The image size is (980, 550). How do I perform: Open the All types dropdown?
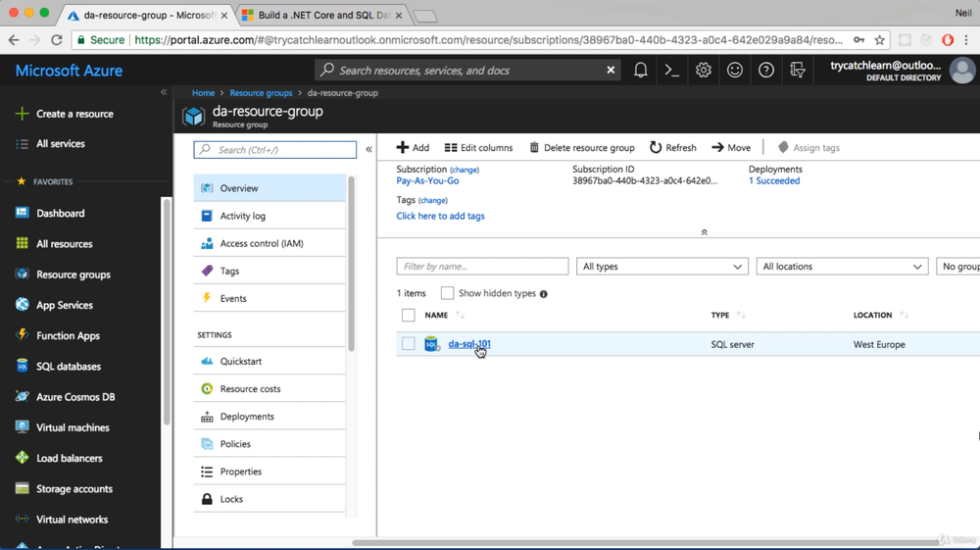point(661,267)
